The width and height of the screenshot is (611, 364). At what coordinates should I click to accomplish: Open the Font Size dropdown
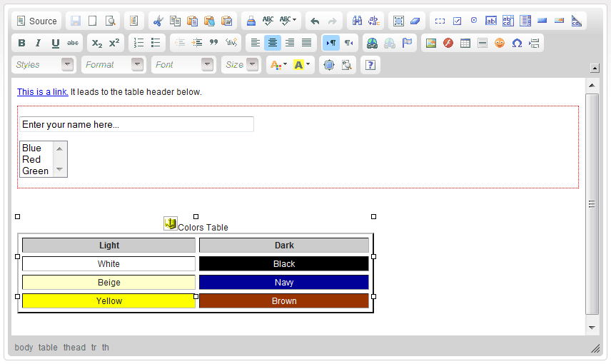241,65
